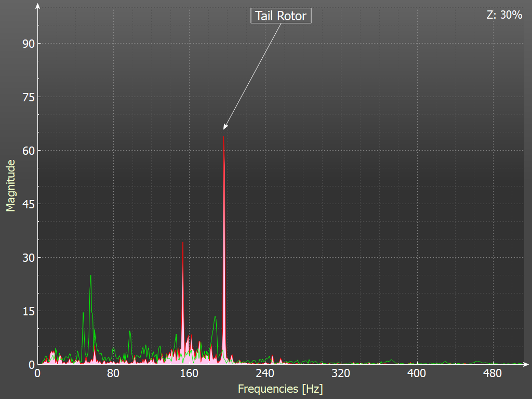Viewport: 532px width, 399px height.
Task: Click the tallest green peak near 56 Hz
Action: pyautogui.click(x=90, y=276)
